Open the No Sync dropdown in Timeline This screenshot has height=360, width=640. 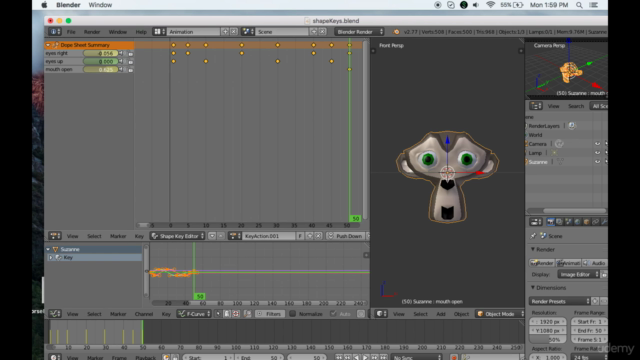(416, 358)
